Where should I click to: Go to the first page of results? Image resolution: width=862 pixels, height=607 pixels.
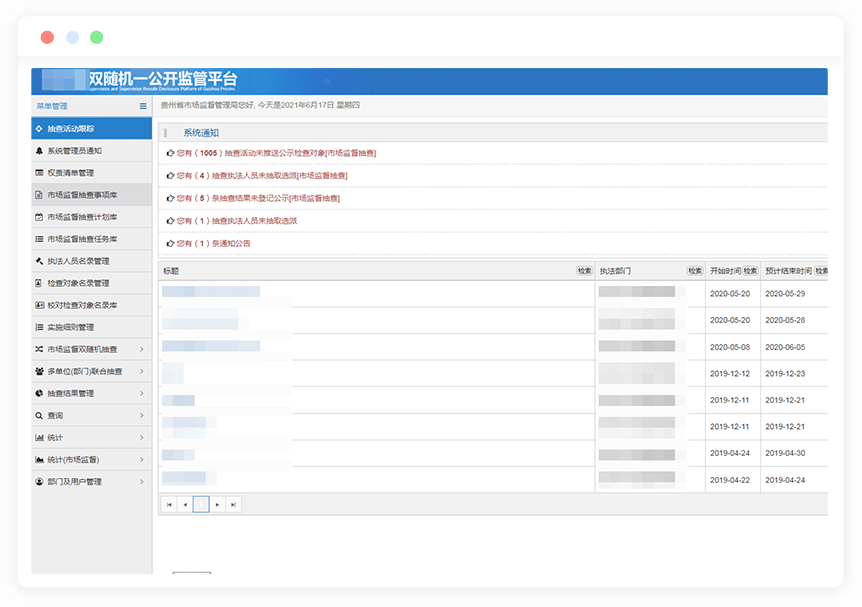click(x=169, y=505)
